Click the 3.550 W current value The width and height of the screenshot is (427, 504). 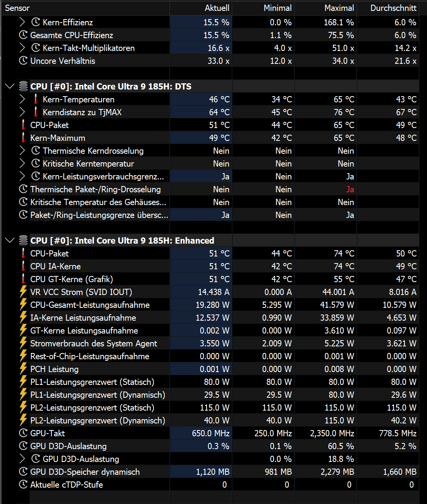215,343
